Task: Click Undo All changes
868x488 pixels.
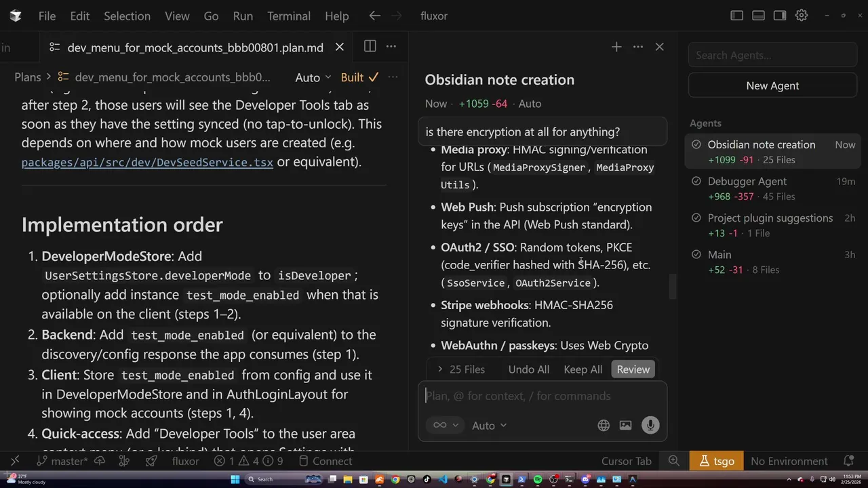Action: pos(529,369)
